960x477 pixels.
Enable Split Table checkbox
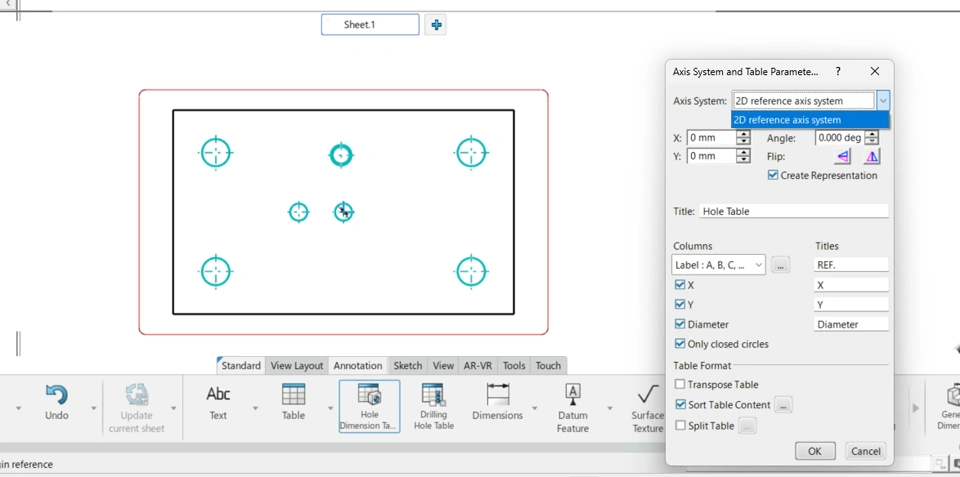680,425
